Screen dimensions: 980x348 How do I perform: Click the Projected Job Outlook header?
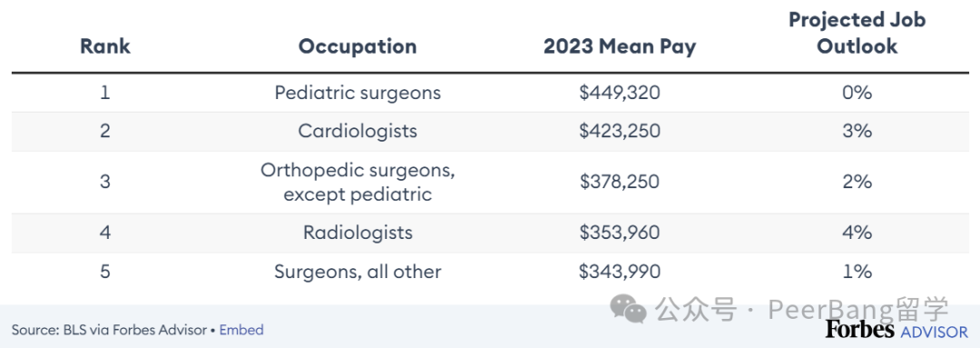[857, 33]
